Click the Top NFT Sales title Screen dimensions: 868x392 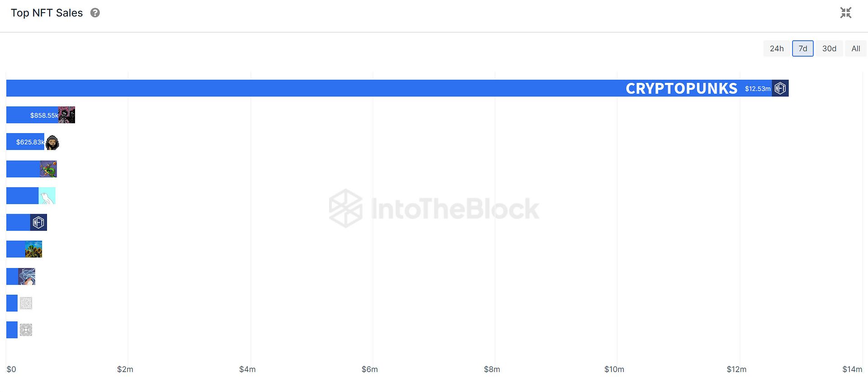(47, 13)
